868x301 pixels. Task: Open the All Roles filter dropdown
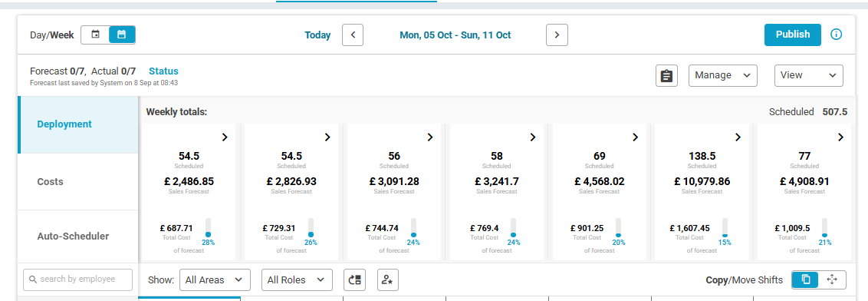click(297, 280)
